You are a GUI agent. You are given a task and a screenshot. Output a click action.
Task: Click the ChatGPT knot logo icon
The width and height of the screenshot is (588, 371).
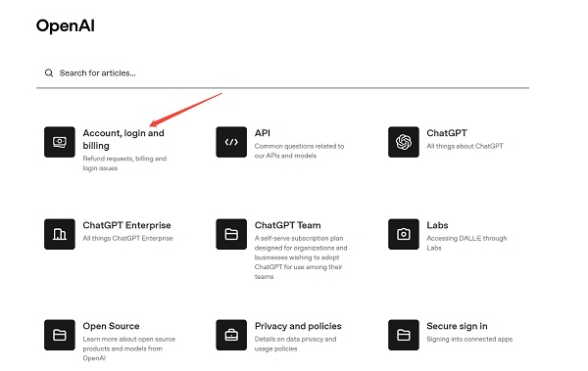point(404,142)
